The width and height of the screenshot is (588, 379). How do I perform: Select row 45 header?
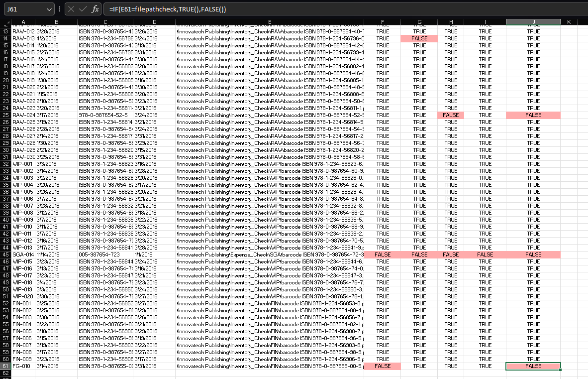tap(5, 254)
